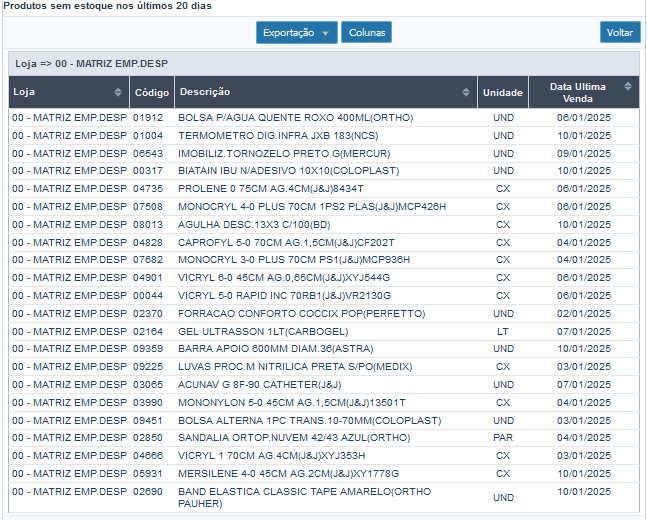Select description BAND ELASTICA CLASSIC TAPE AMARELO
The height and width of the screenshot is (520, 647).
tap(305, 498)
